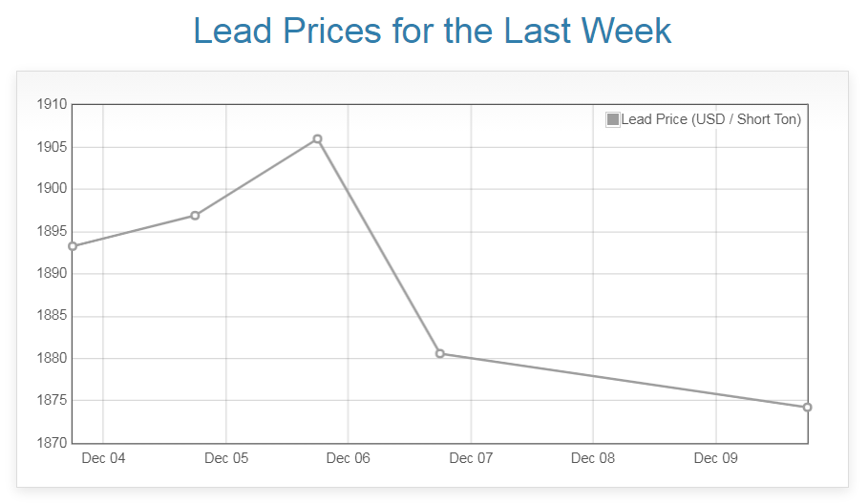Select the "Dec 06" x-axis label
This screenshot has width=868, height=504.
(x=348, y=458)
